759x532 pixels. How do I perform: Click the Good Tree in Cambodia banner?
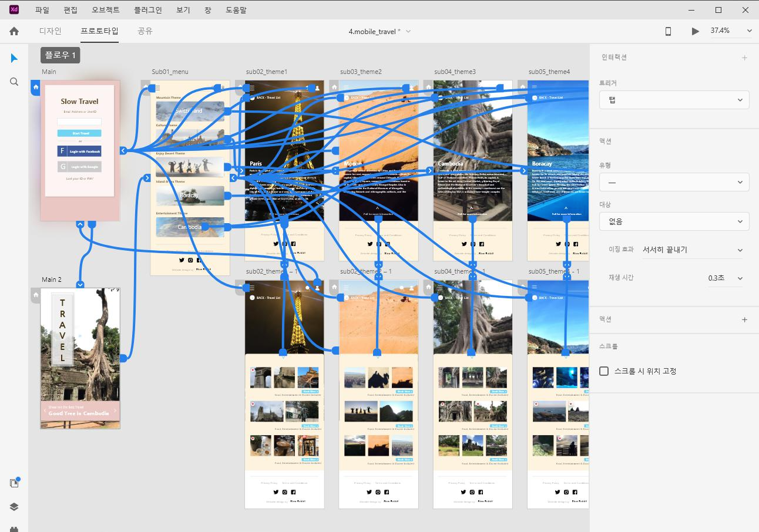point(80,411)
